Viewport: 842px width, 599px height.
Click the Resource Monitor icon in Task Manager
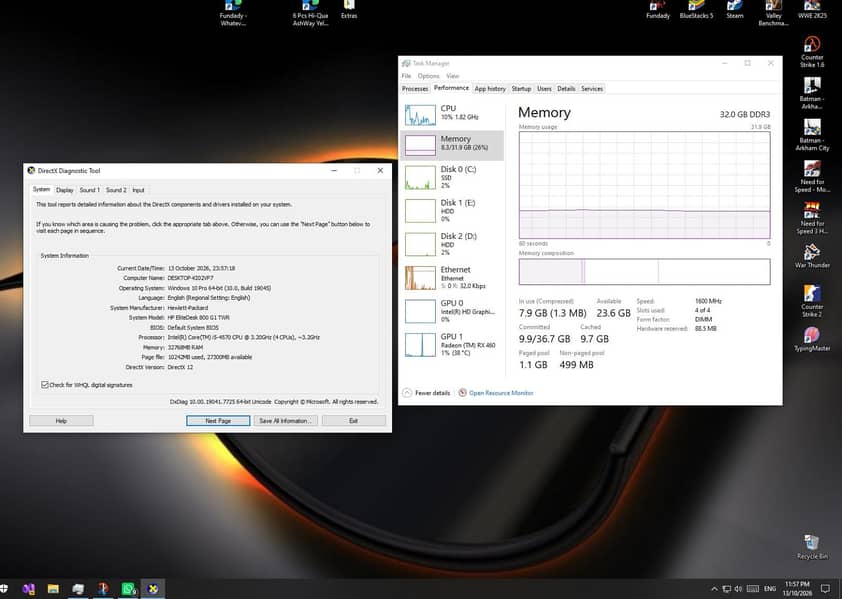(462, 393)
